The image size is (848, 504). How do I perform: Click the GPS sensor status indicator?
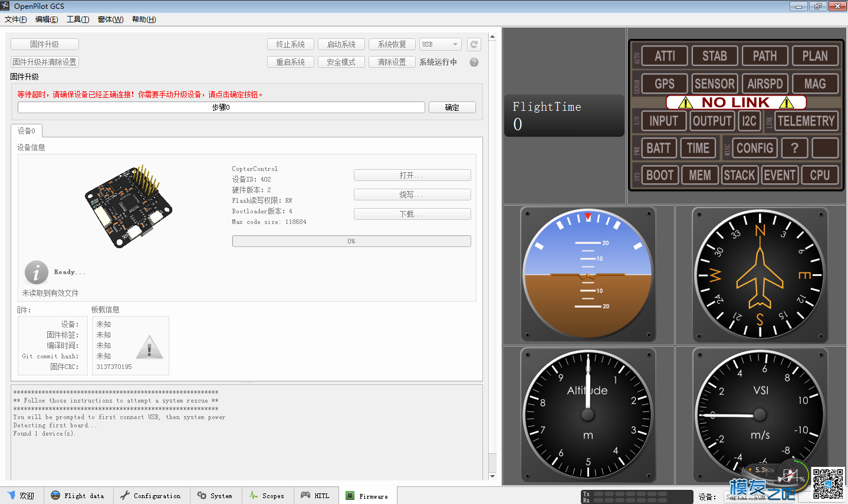point(665,84)
